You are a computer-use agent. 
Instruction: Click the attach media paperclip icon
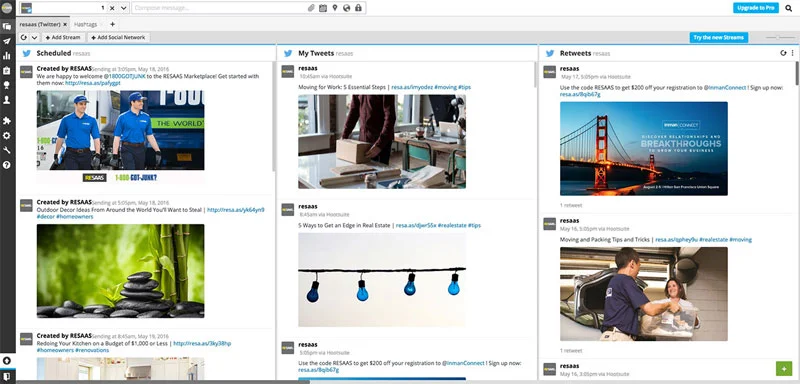tap(311, 8)
